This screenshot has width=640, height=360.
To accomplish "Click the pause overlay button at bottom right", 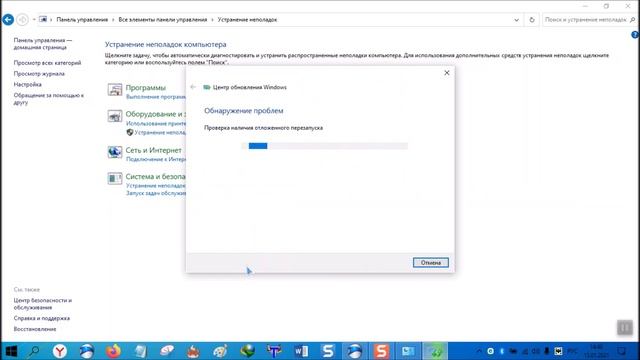I will tap(624, 327).
